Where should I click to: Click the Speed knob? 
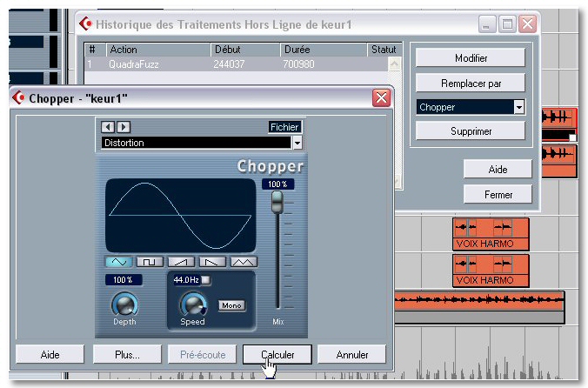tap(193, 304)
